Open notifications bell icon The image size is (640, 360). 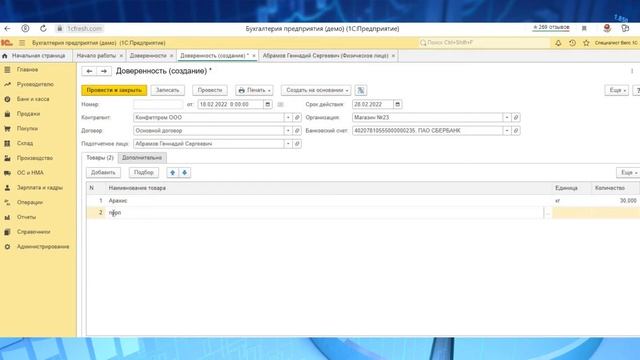(x=558, y=43)
